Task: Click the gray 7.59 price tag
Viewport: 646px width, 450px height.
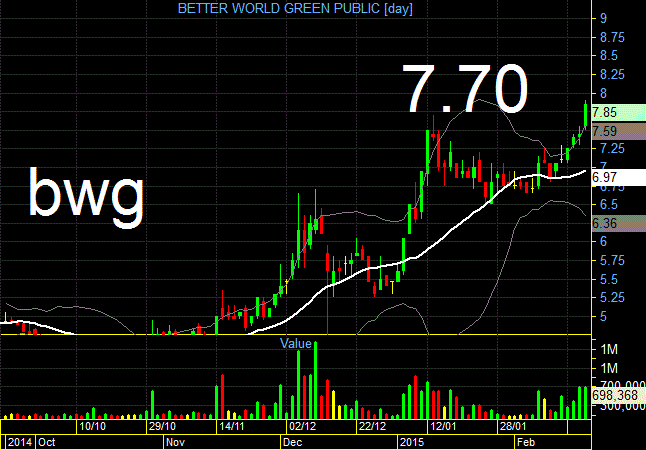Action: point(619,132)
